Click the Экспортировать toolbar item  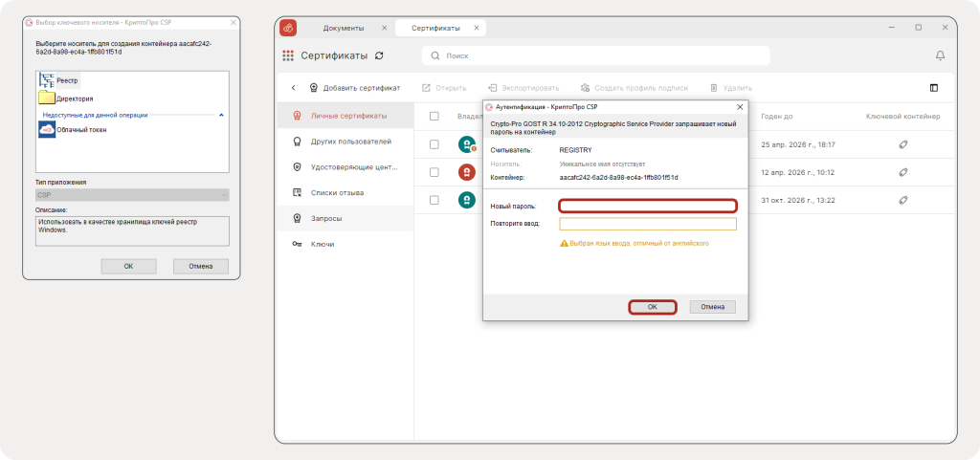pos(523,88)
